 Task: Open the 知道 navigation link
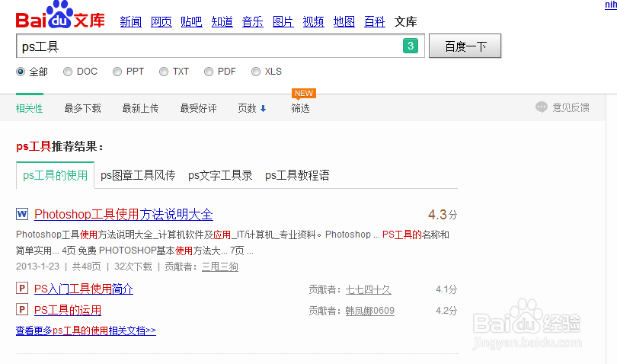pyautogui.click(x=222, y=21)
